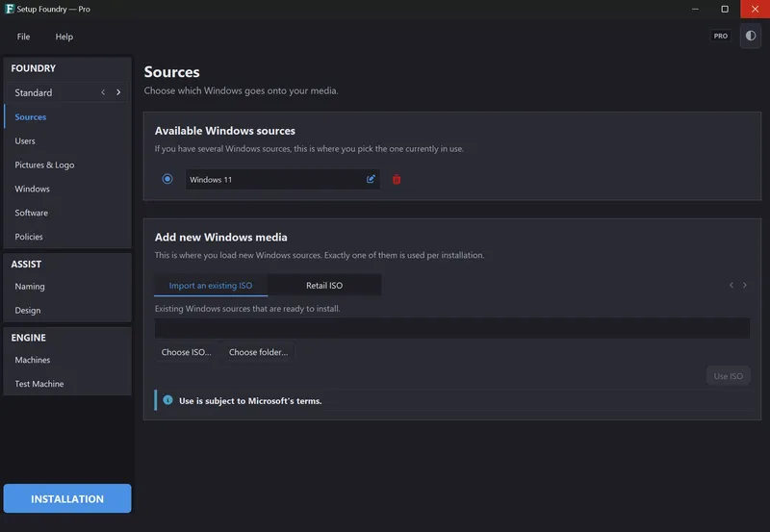Open the Machines page under Engine
The width and height of the screenshot is (770, 532).
(67, 360)
